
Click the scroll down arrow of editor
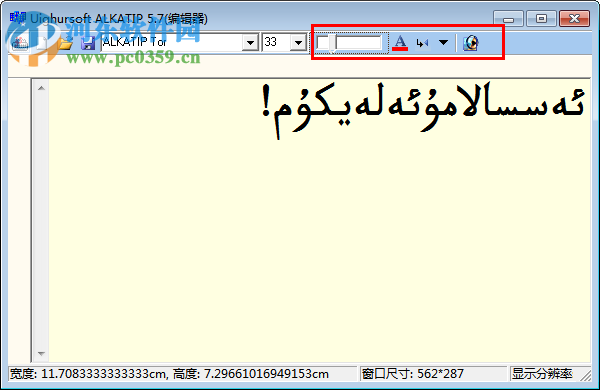click(41, 354)
